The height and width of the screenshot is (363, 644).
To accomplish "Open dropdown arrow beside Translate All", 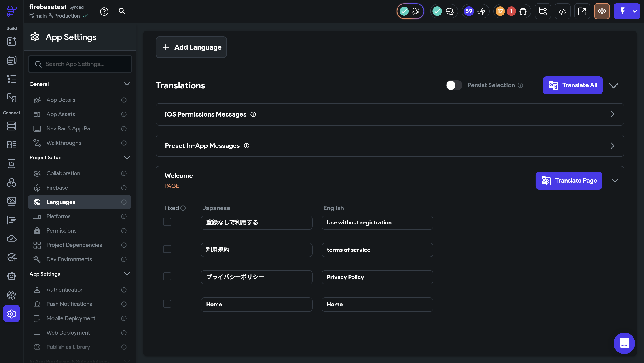I will point(613,85).
